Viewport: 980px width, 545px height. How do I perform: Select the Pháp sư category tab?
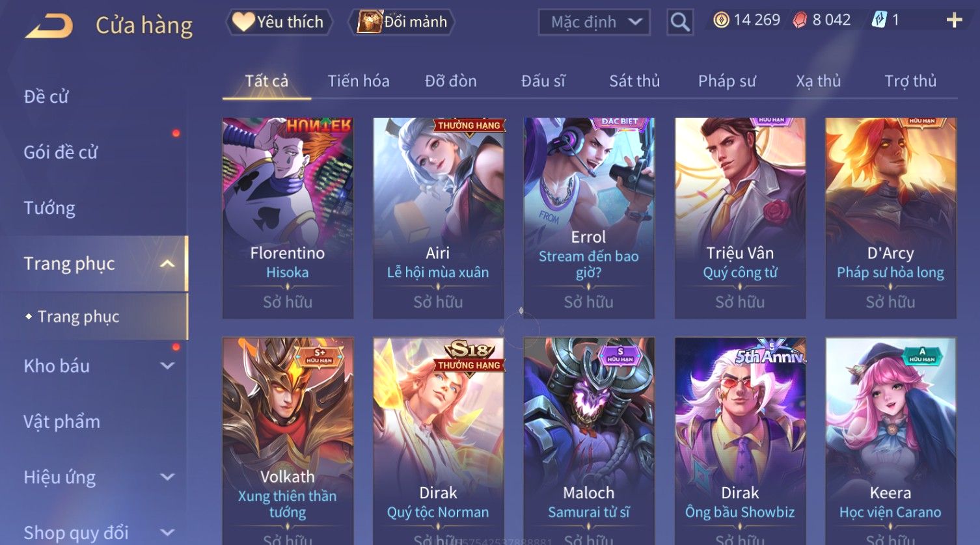tap(727, 81)
